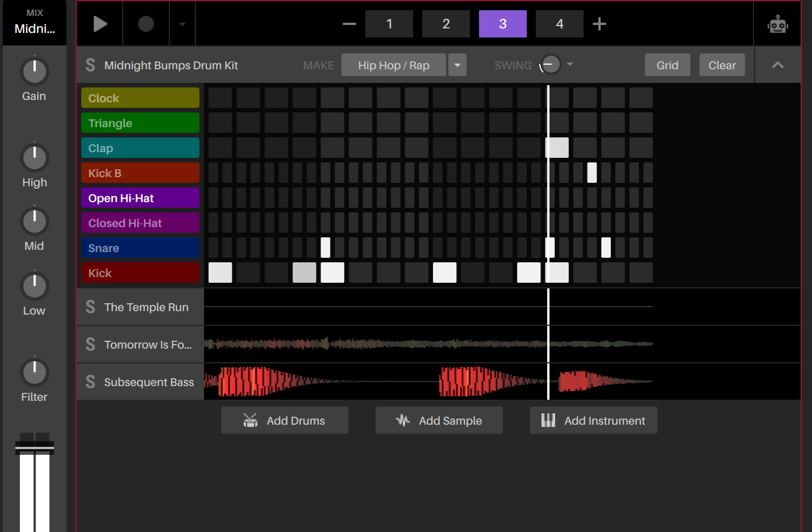Clear the drum pattern
The width and height of the screenshot is (812, 532).
[x=722, y=65]
